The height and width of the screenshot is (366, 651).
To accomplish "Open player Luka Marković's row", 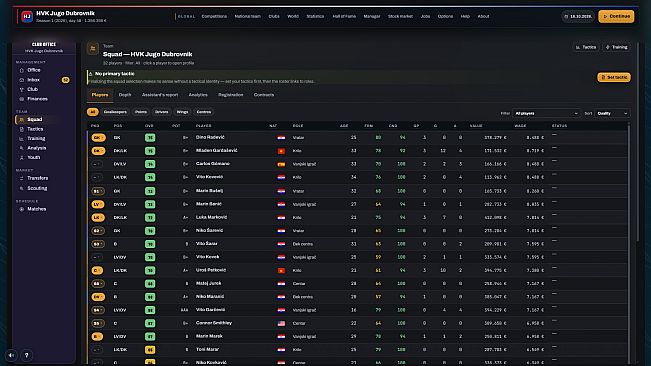I will coord(358,217).
